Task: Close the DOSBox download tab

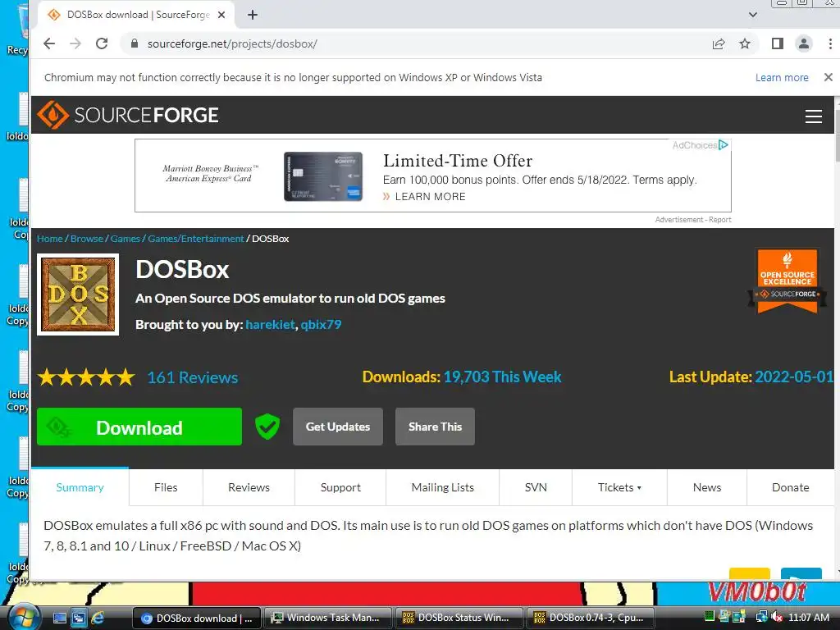Action: [x=221, y=15]
